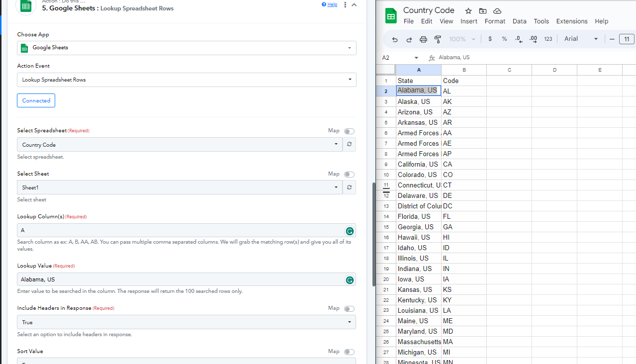Click the Undo icon in Sheets toolbar
The height and width of the screenshot is (364, 636).
[x=395, y=39]
